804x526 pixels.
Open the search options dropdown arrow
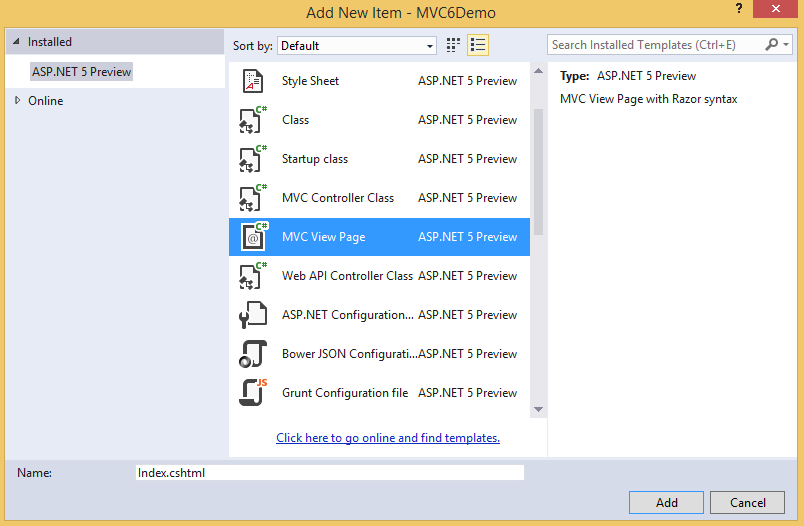tap(786, 45)
